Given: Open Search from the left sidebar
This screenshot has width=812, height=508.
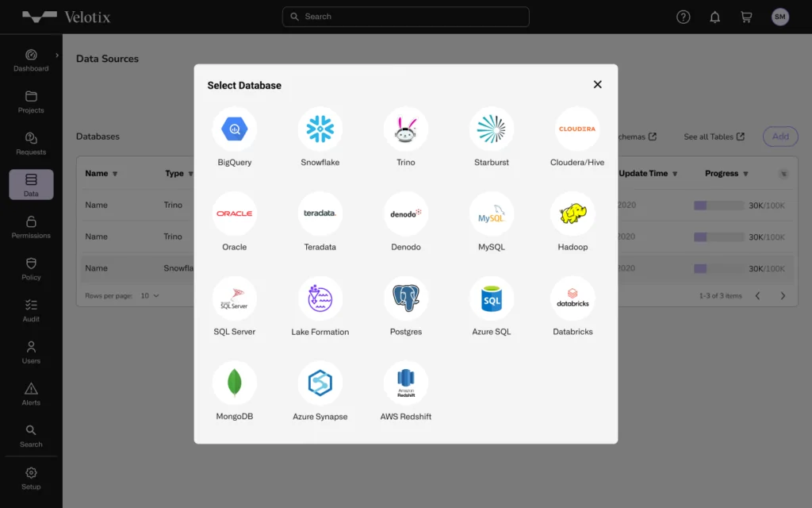Looking at the screenshot, I should tap(31, 436).
